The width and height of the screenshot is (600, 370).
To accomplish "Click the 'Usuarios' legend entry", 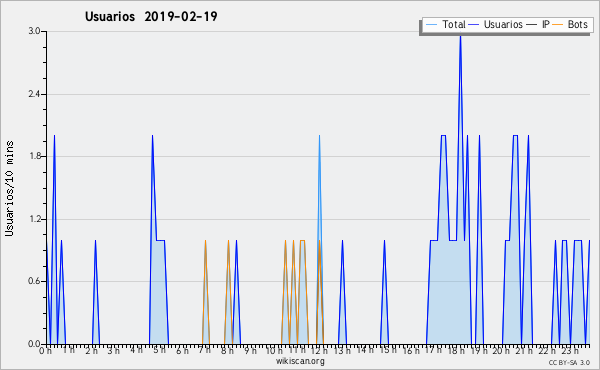I will 496,24.
